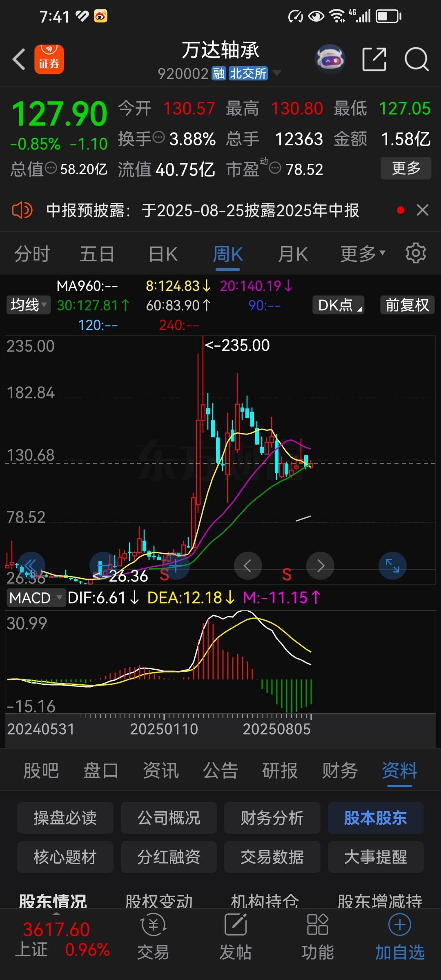The image size is (441, 980).
Task: Close the 中报预披露 notice banner
Action: (x=423, y=210)
